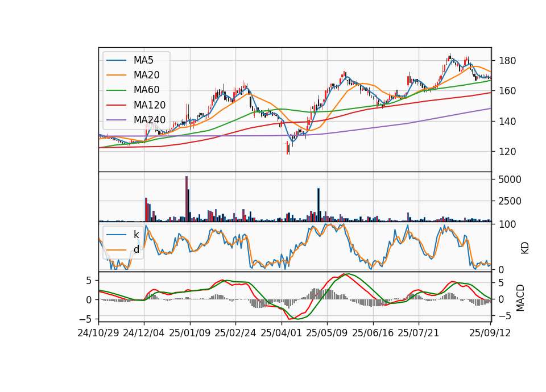Click the MA20 legend label
546x392 pixels.
coord(146,75)
